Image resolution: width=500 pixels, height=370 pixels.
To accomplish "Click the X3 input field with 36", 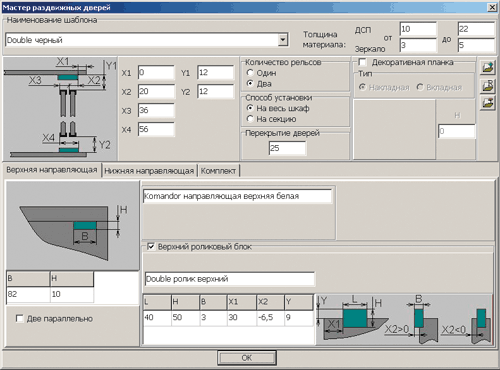I will coord(156,110).
